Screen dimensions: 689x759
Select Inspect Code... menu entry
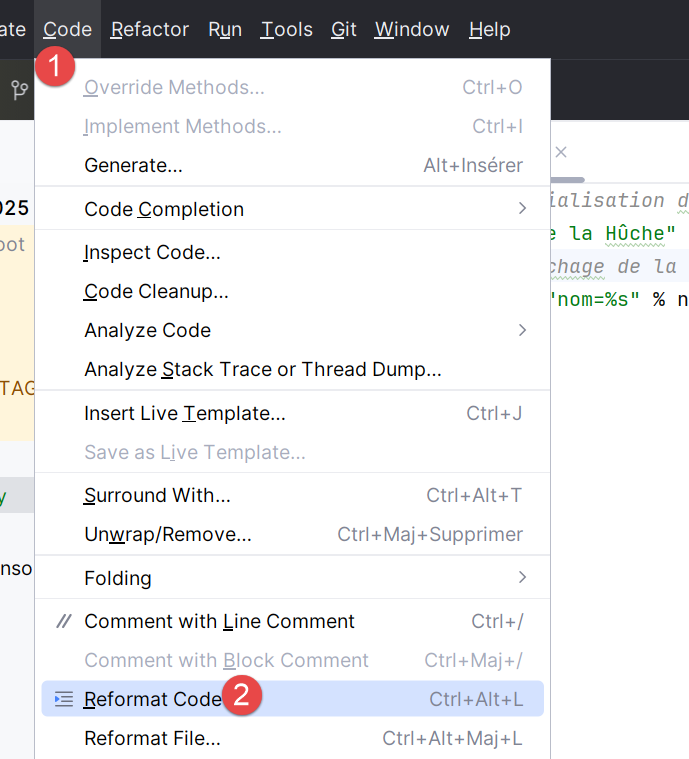click(152, 252)
